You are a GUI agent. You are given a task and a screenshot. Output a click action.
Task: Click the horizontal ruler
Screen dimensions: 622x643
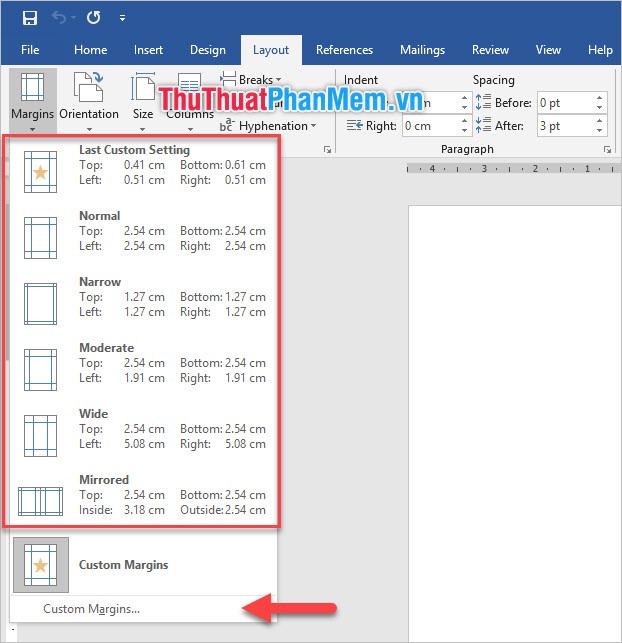(514, 169)
